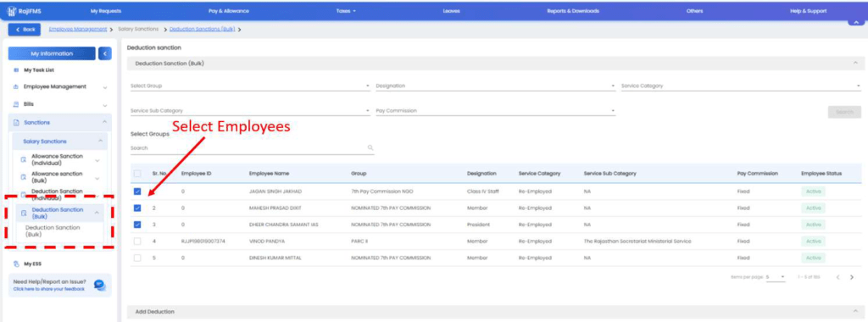The width and height of the screenshot is (868, 322).
Task: Check the VINOD PANDYA row checkbox
Action: pyautogui.click(x=137, y=241)
